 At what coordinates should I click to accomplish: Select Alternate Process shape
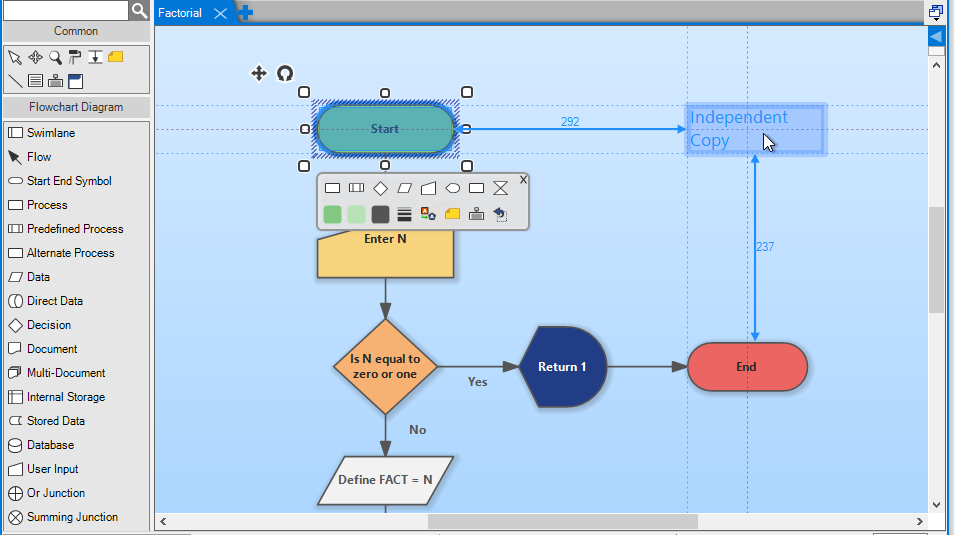[76, 253]
